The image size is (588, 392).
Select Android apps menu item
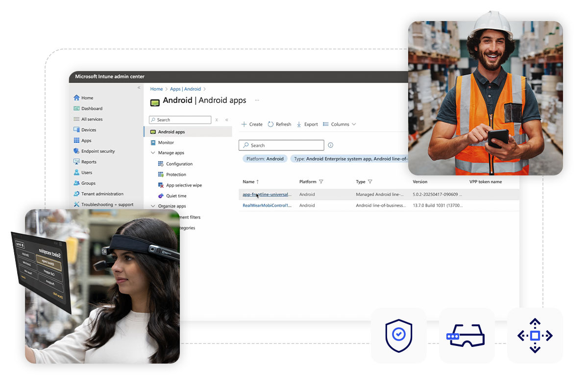(x=188, y=132)
